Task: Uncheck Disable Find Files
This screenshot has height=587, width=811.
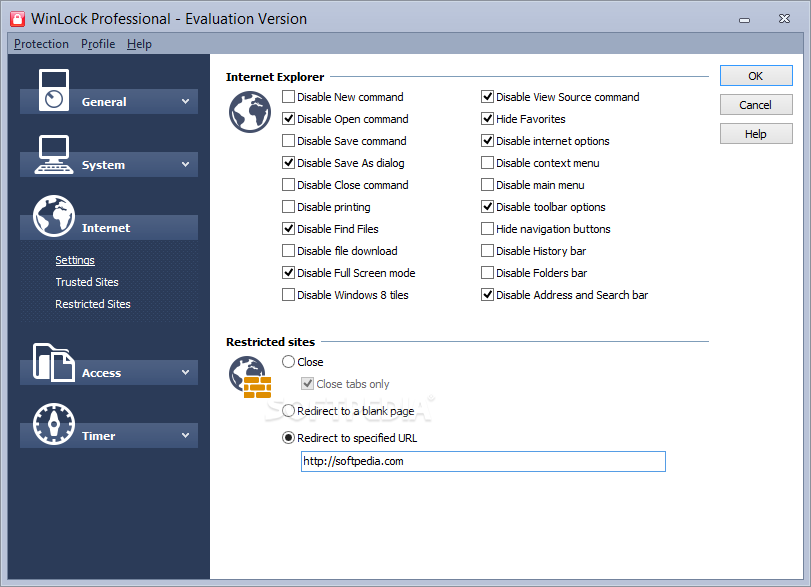Action: [289, 229]
